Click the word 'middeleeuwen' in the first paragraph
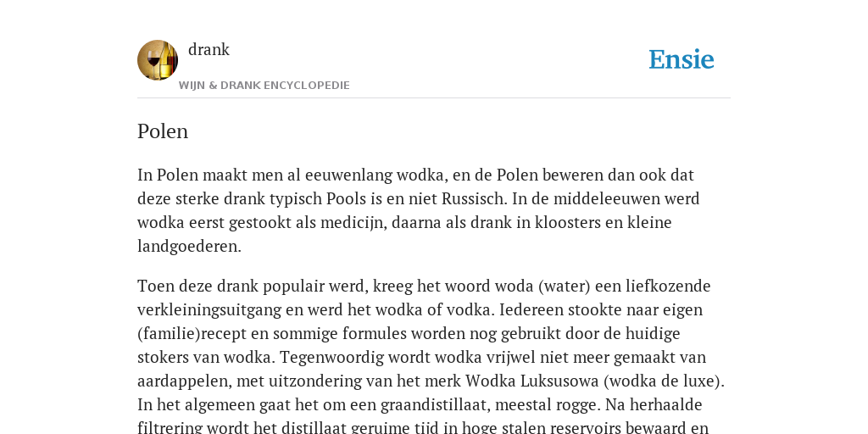Screen dimensions: 868x434 coord(607,198)
